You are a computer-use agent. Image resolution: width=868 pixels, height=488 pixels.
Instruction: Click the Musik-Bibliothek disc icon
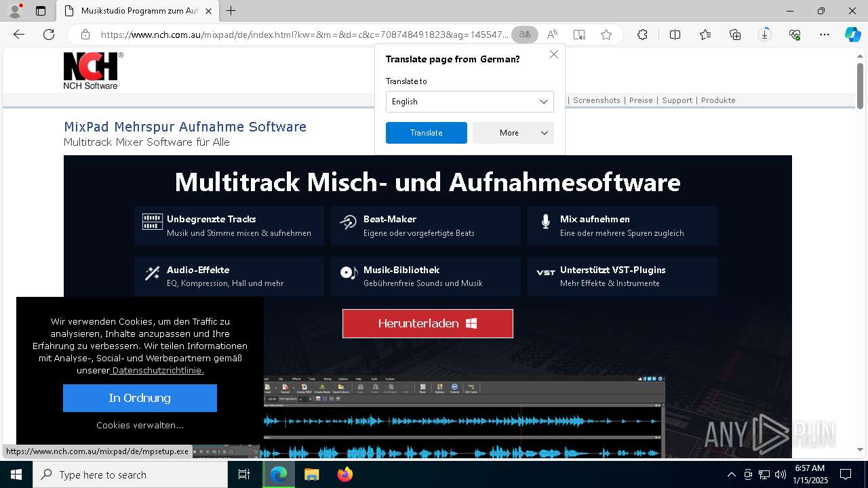tap(349, 272)
